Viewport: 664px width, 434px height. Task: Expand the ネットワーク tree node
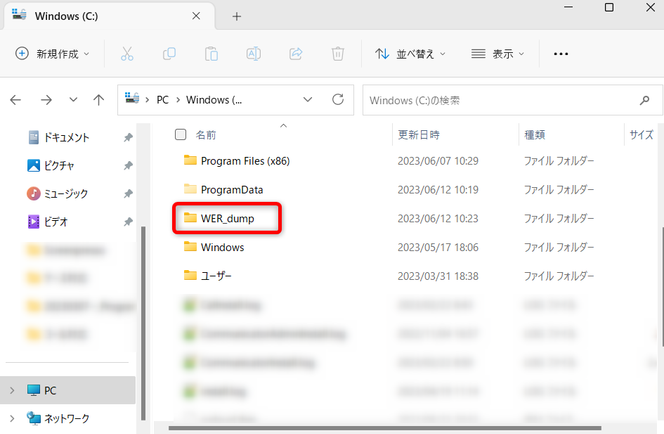[x=12, y=419]
